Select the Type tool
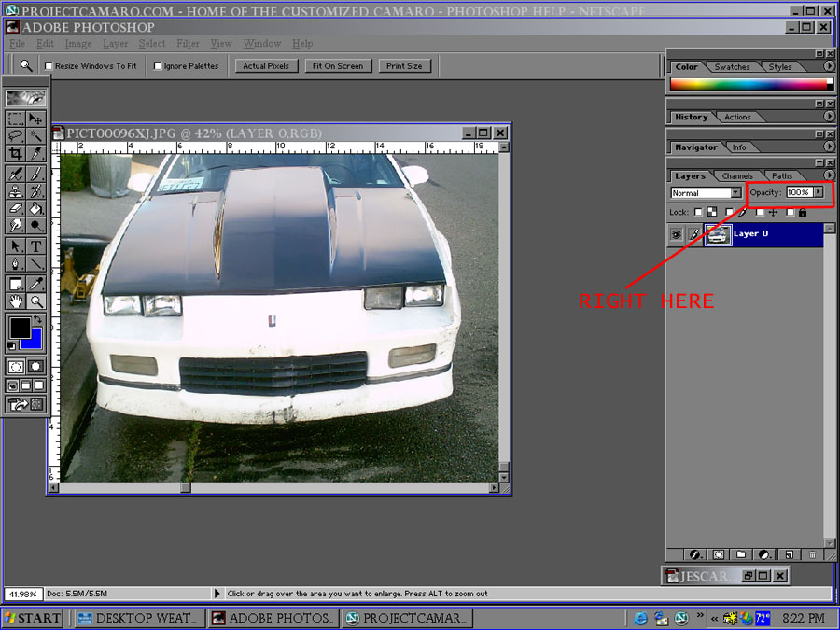Viewport: 840px width, 630px height. tap(35, 246)
